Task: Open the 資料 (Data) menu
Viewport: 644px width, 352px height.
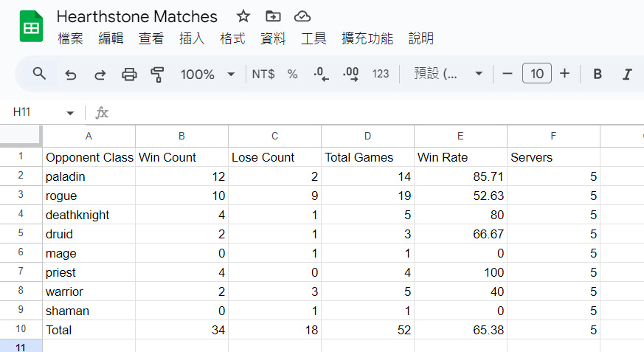Action: click(x=273, y=38)
